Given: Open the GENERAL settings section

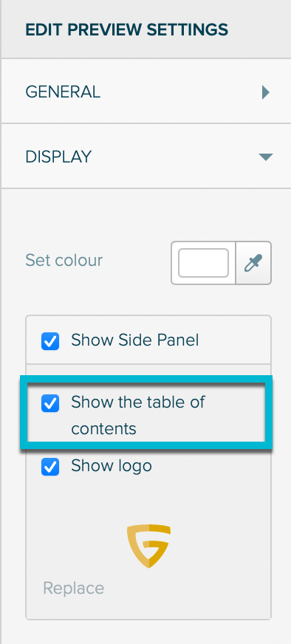Looking at the screenshot, I should 145,92.
